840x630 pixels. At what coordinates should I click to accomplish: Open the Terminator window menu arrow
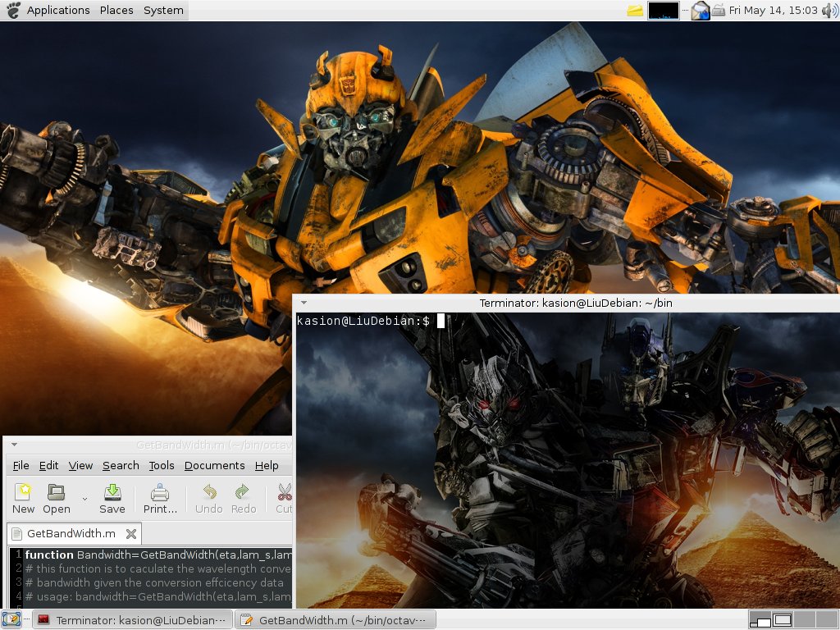click(304, 303)
